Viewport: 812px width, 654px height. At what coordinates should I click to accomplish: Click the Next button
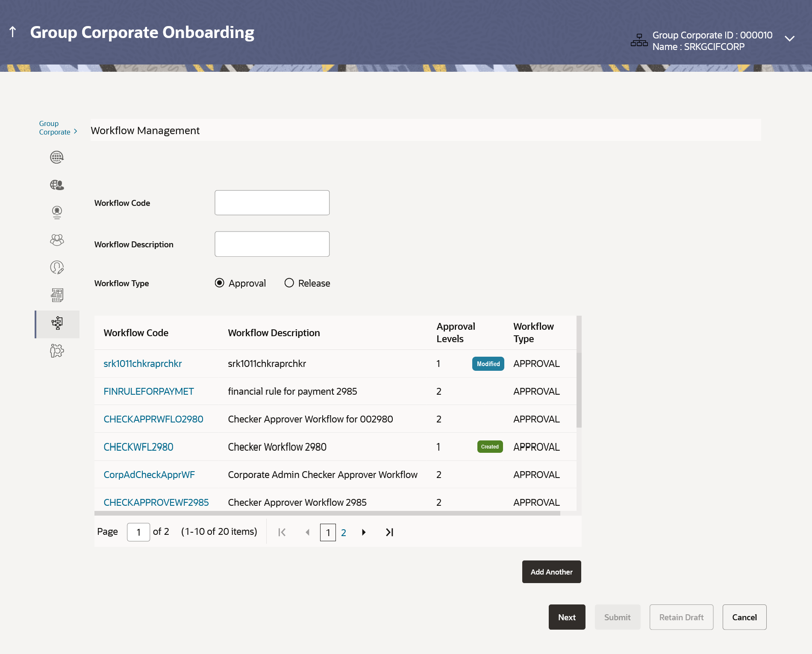pyautogui.click(x=567, y=617)
